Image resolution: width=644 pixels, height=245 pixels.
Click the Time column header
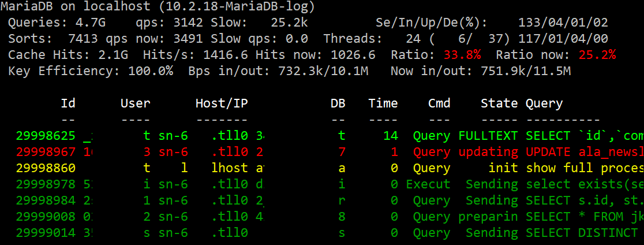coord(383,103)
